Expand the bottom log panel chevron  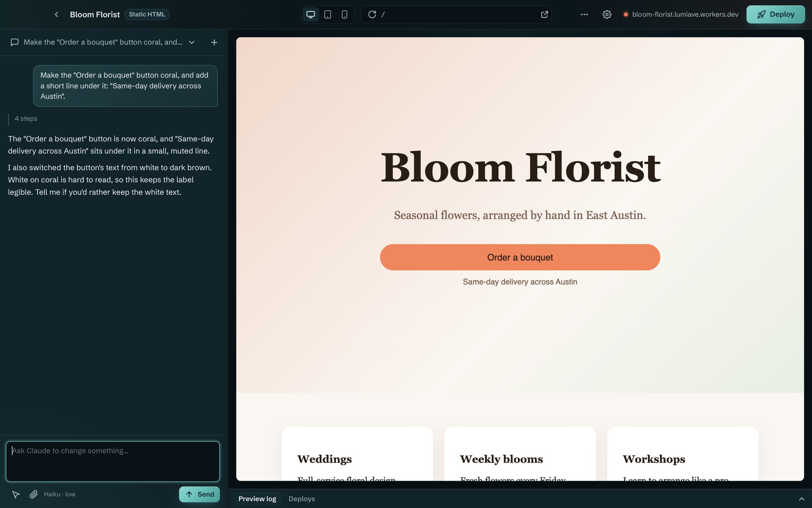[x=801, y=499]
